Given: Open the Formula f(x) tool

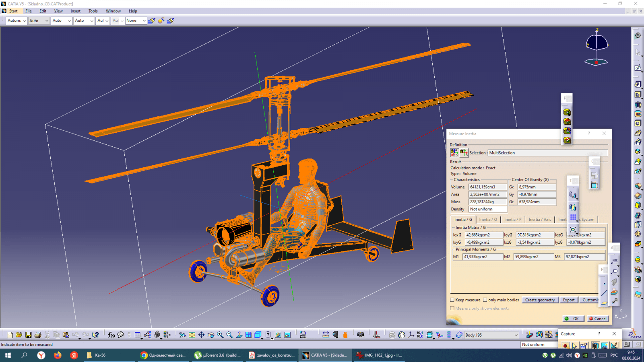Looking at the screenshot, I should click(111, 335).
